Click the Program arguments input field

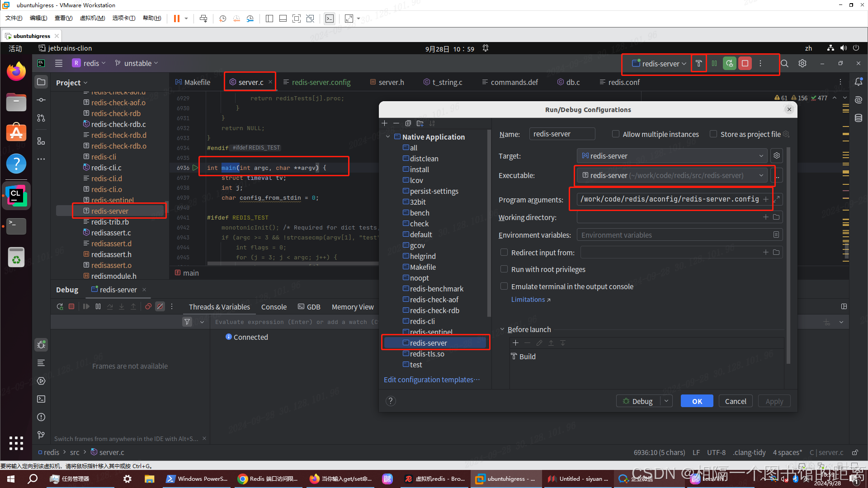669,199
